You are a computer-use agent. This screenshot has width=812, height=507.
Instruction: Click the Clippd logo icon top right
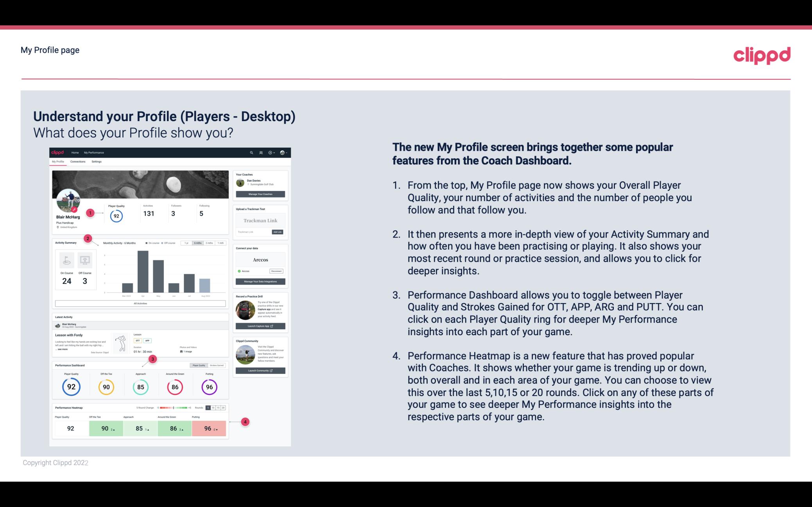(760, 54)
